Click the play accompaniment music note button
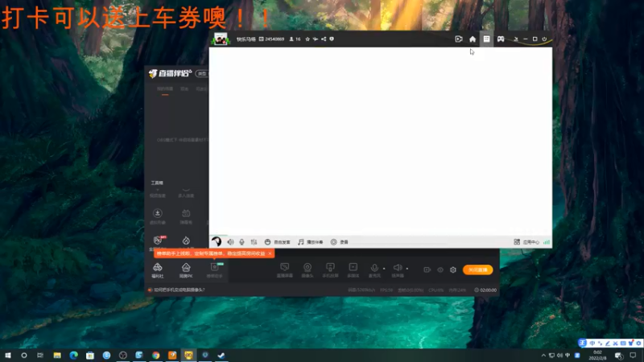The height and width of the screenshot is (362, 644). point(311,242)
